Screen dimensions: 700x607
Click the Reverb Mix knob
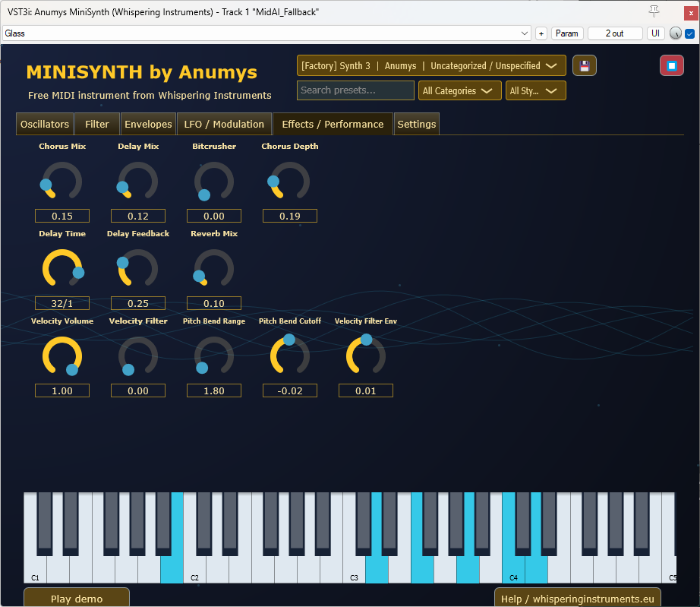[x=214, y=268]
